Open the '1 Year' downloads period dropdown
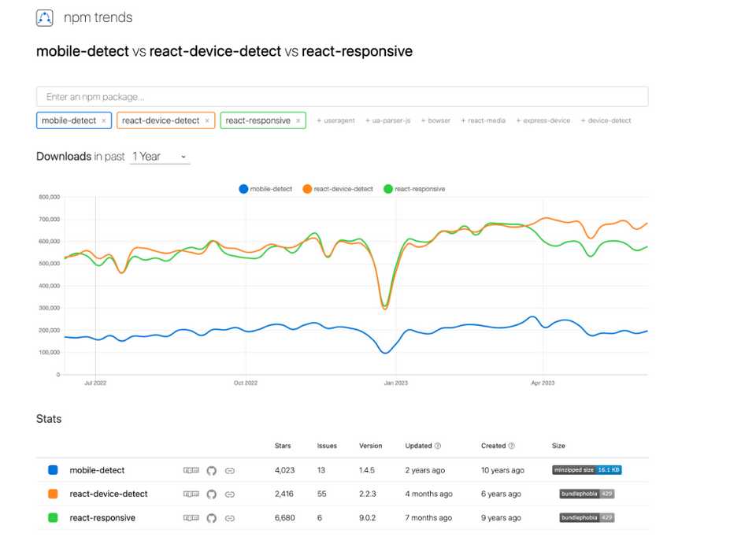This screenshot has width=756, height=548. (160, 157)
